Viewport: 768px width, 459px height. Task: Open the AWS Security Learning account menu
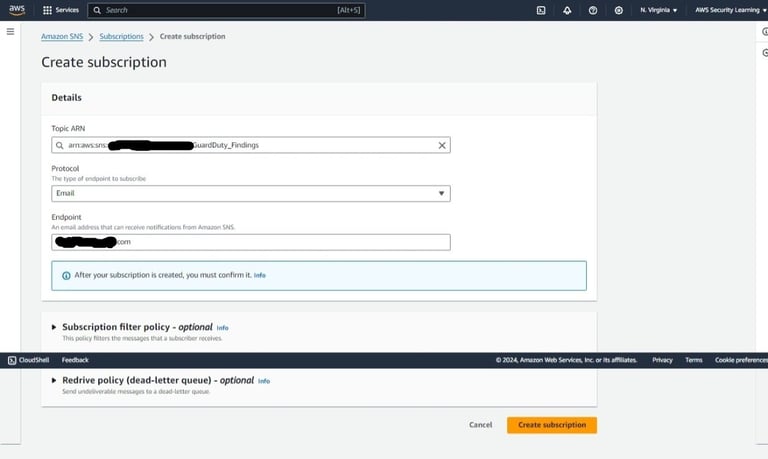[x=730, y=10]
